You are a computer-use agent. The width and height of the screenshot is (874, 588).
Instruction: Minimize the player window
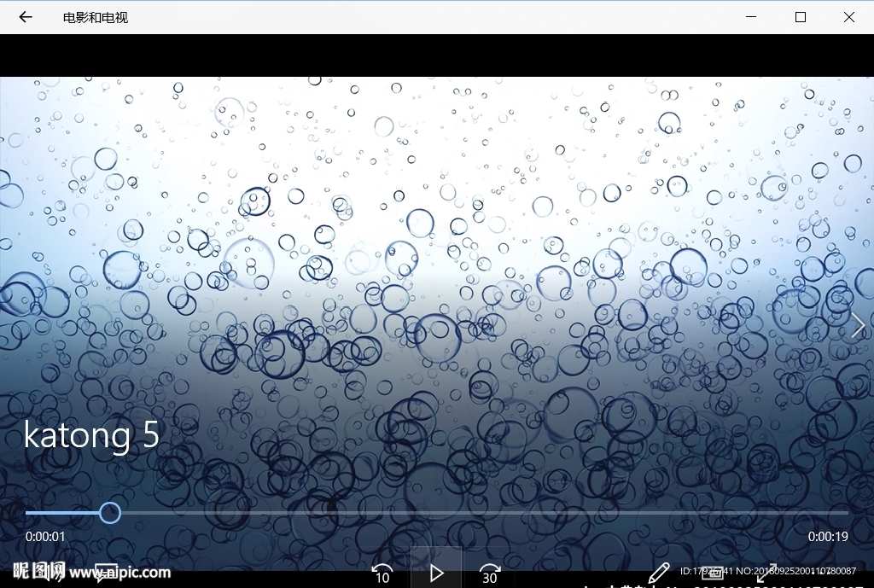[x=751, y=17]
